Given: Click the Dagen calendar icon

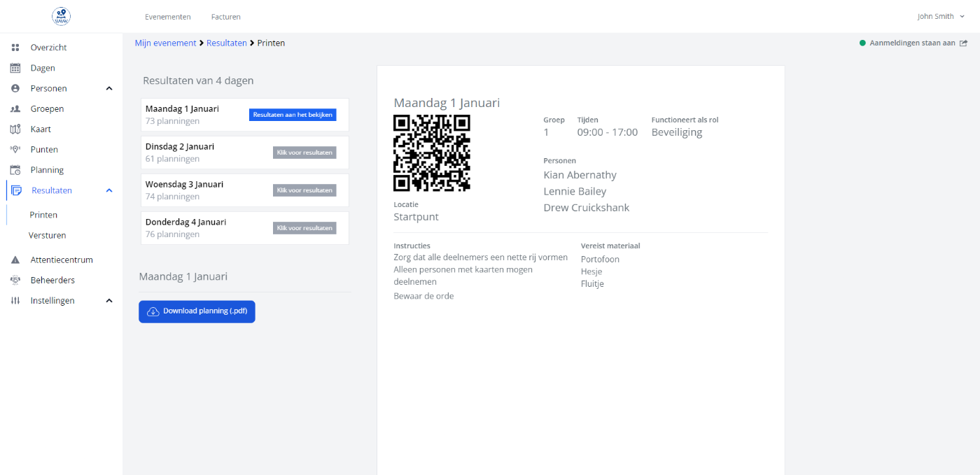Looking at the screenshot, I should (x=15, y=68).
